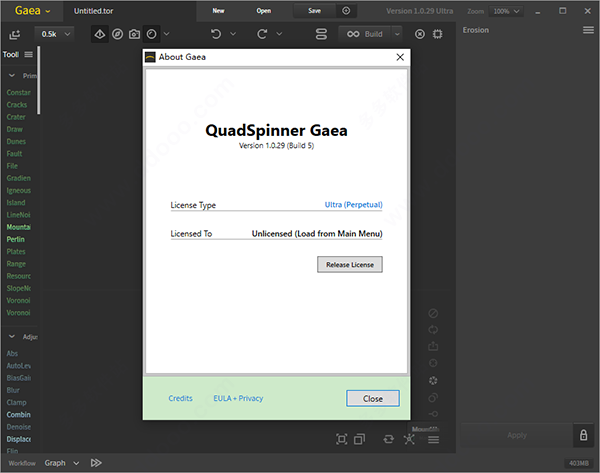This screenshot has height=473, width=600.
Task: Open the EULA + Privacy link
Action: 238,398
